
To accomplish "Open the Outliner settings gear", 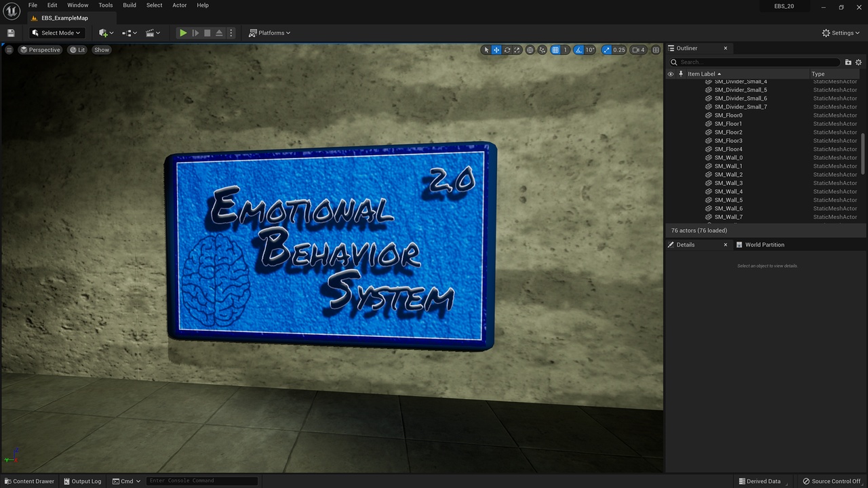I will pos(859,62).
